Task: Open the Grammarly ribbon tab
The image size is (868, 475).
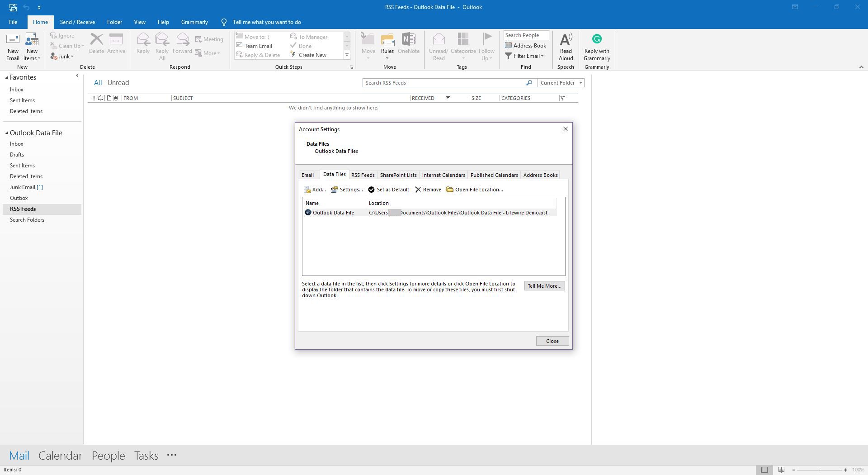Action: coord(194,22)
